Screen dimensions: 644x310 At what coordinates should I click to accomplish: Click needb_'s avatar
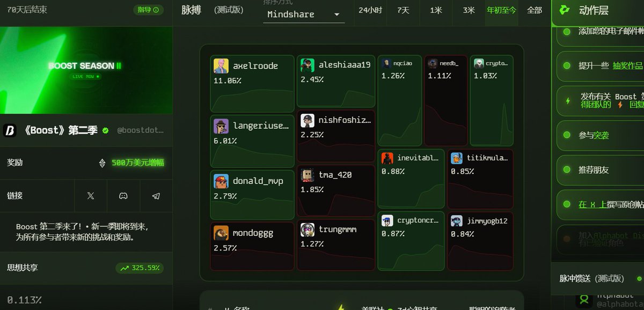coord(433,63)
